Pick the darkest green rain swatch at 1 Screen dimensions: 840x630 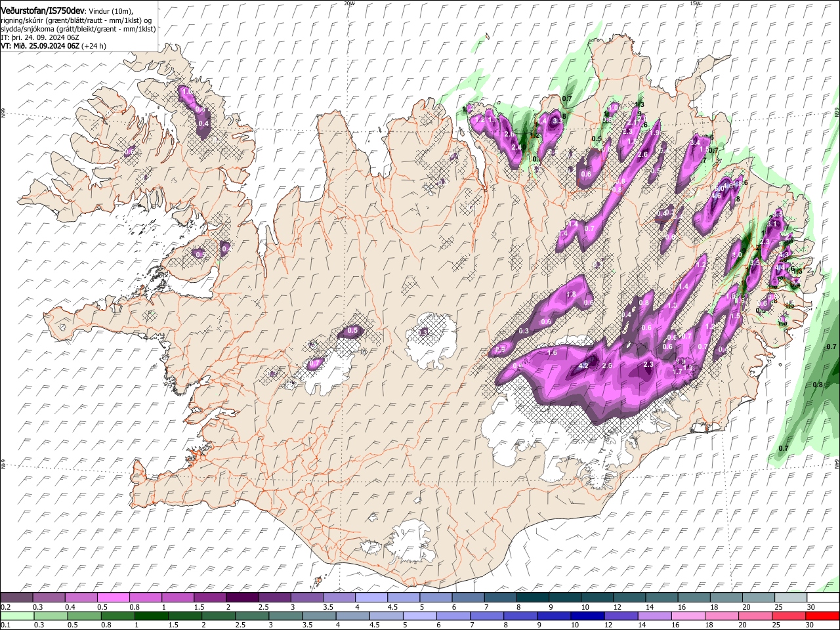151,616
